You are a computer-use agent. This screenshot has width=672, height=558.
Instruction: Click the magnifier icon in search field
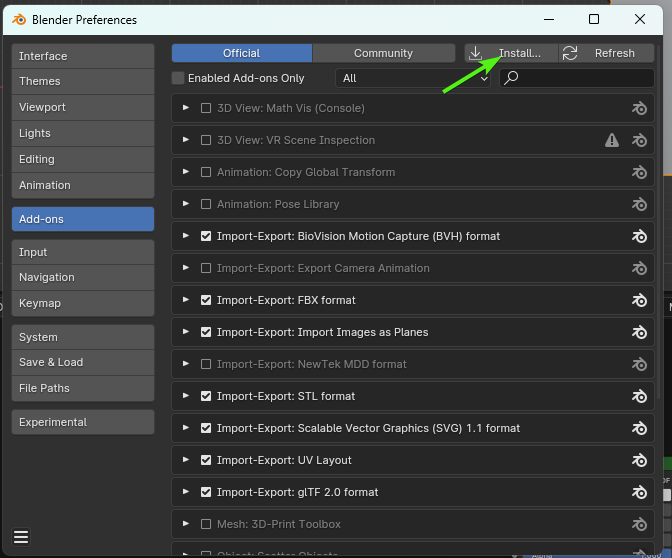pos(511,78)
